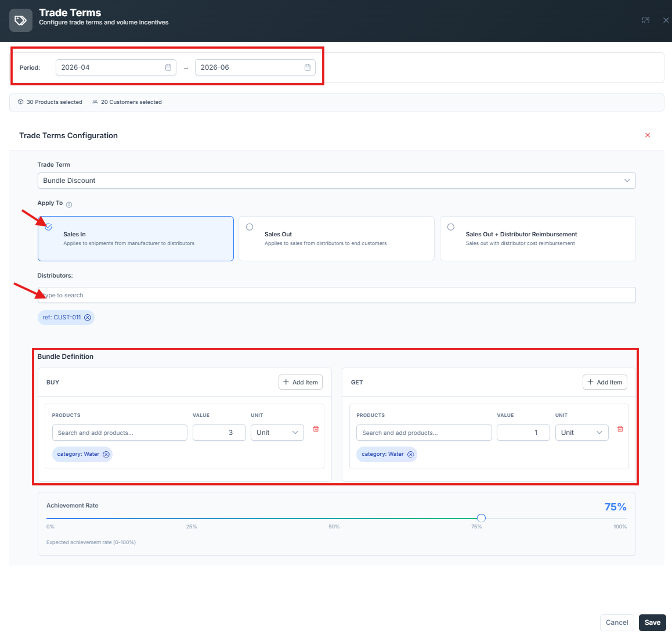Remove the Trade Terms Configuration with red X
Screen dimensions: 672x637
click(648, 135)
